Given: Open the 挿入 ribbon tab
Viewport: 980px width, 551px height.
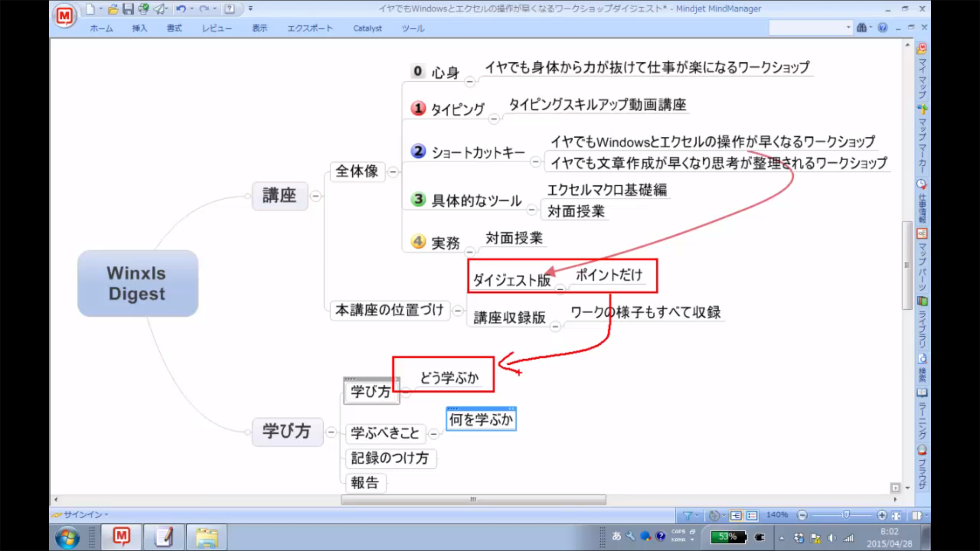Looking at the screenshot, I should tap(139, 28).
